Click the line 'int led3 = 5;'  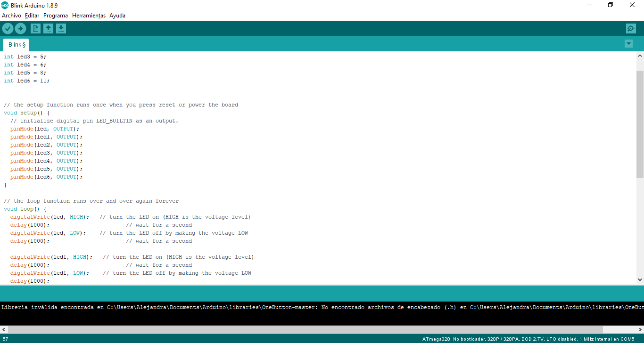[25, 57]
